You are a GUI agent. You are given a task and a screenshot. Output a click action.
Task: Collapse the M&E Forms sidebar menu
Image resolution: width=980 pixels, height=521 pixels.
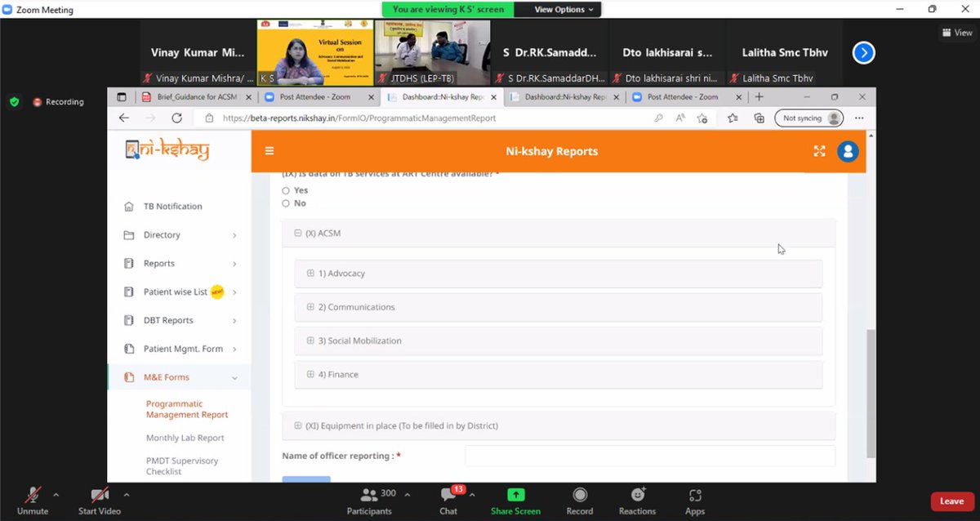[180, 377]
